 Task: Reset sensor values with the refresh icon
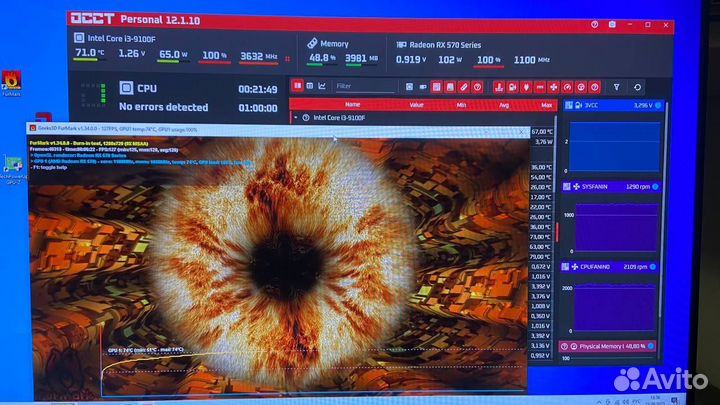(637, 87)
